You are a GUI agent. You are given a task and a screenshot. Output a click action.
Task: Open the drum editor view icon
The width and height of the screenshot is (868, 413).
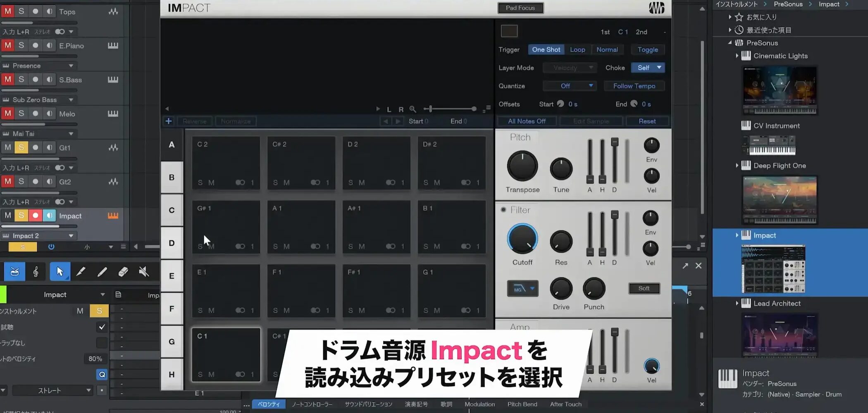point(14,272)
